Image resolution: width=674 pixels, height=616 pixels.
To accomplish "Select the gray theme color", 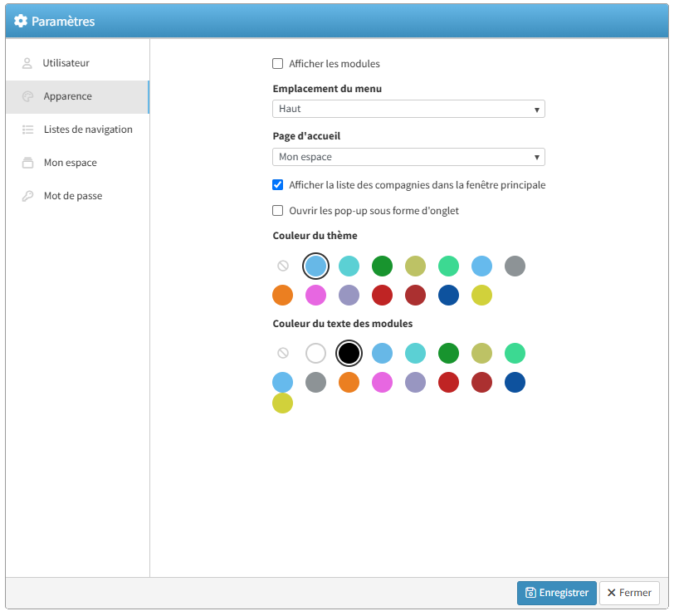I will [515, 266].
